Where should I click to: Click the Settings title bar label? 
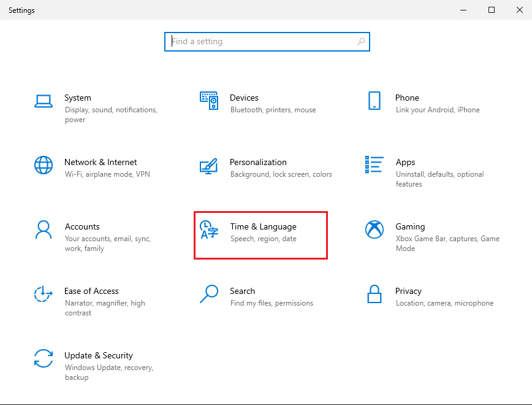tap(21, 10)
